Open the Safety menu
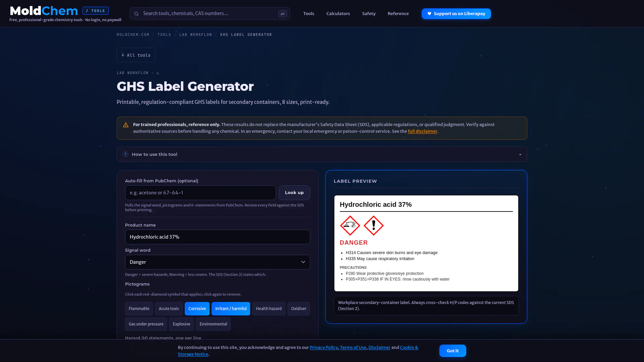The width and height of the screenshot is (644, 362). click(x=369, y=14)
